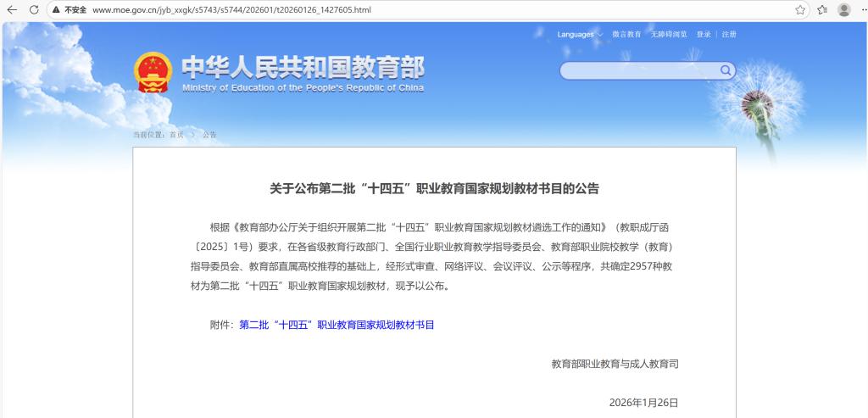Click the browser back arrow
The width and height of the screenshot is (868, 418).
pos(12,9)
